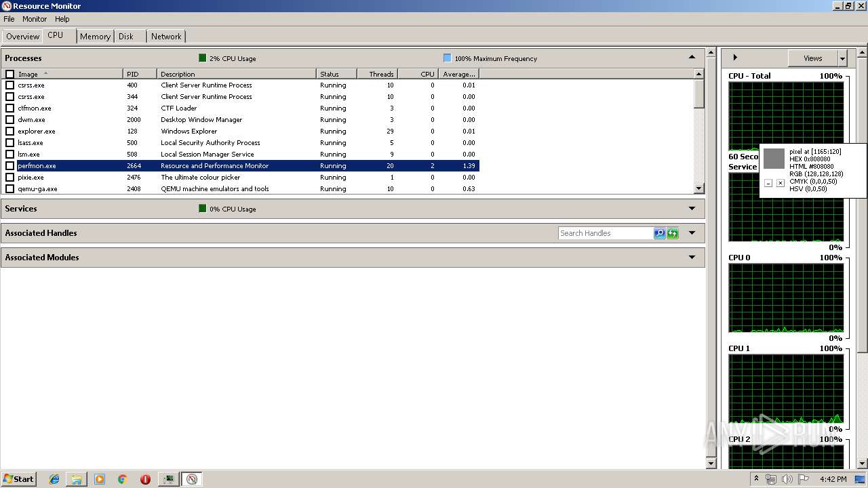Select the lsm.exe process row
868x488 pixels.
click(241, 155)
